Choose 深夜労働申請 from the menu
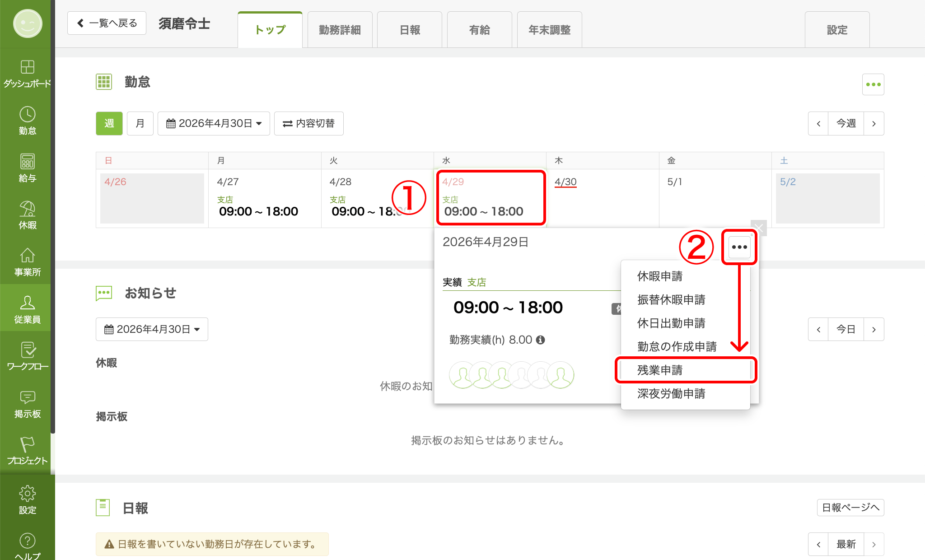Screen dimensions: 925x560 (x=686, y=394)
